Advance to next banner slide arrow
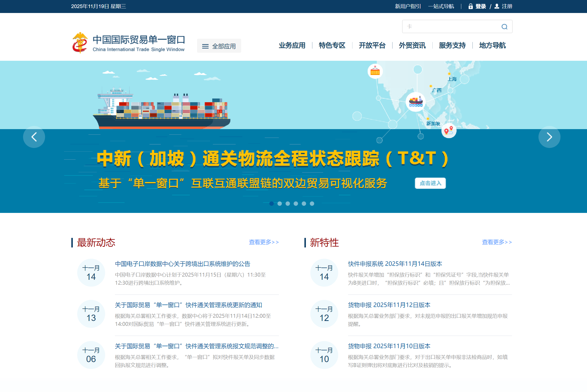This screenshot has height=392, width=587. click(x=549, y=137)
